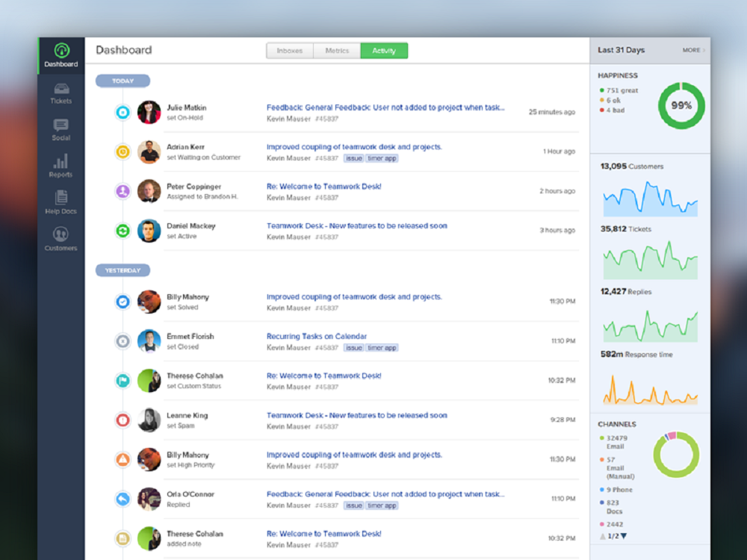Open the Customers section icon
The width and height of the screenshot is (747, 560).
(x=61, y=239)
